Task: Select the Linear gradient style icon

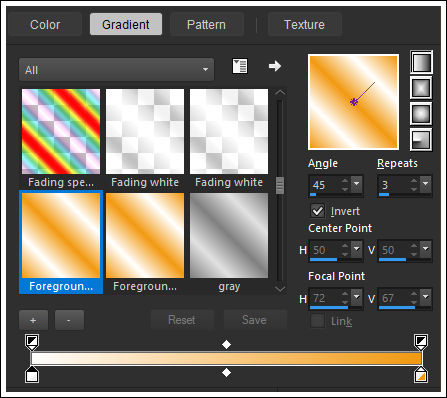Action: pyautogui.click(x=421, y=62)
